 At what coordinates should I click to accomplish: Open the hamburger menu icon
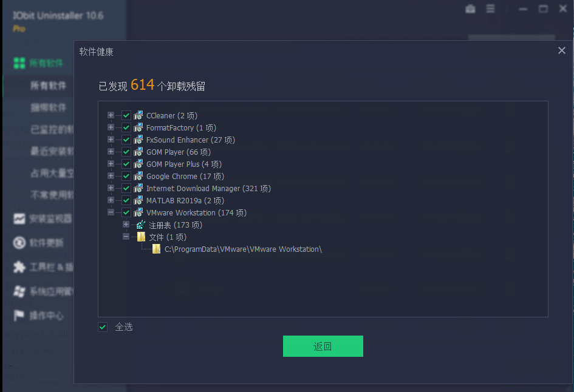click(x=490, y=8)
